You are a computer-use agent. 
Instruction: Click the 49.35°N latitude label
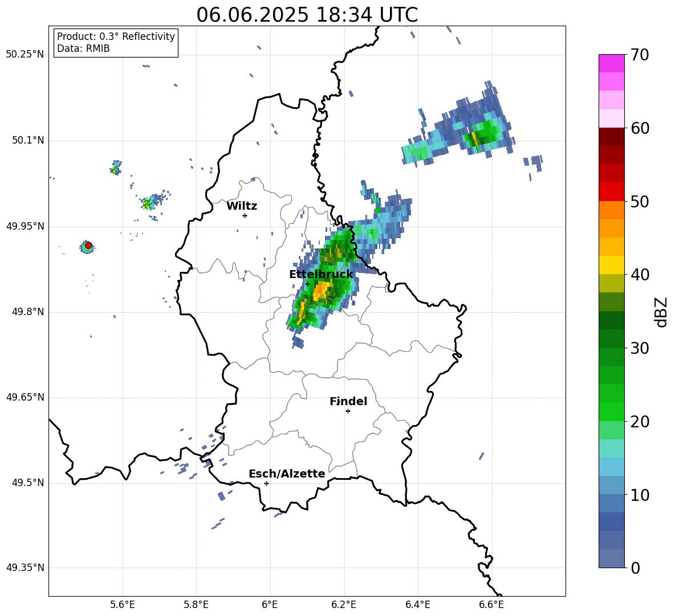(25, 568)
